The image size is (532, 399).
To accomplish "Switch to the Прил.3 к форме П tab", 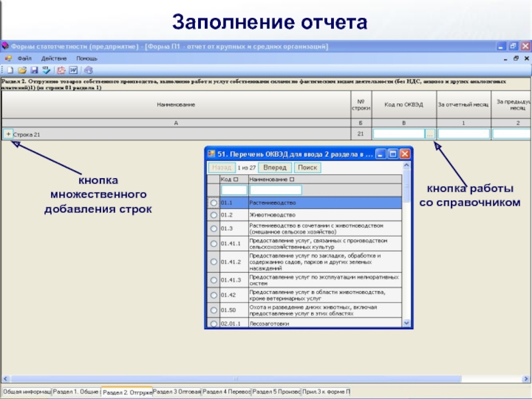I will [x=326, y=392].
